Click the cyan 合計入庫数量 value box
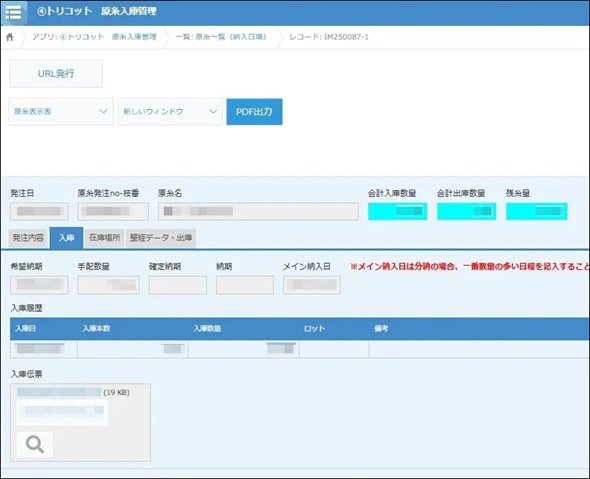The image size is (590, 479). (x=397, y=211)
